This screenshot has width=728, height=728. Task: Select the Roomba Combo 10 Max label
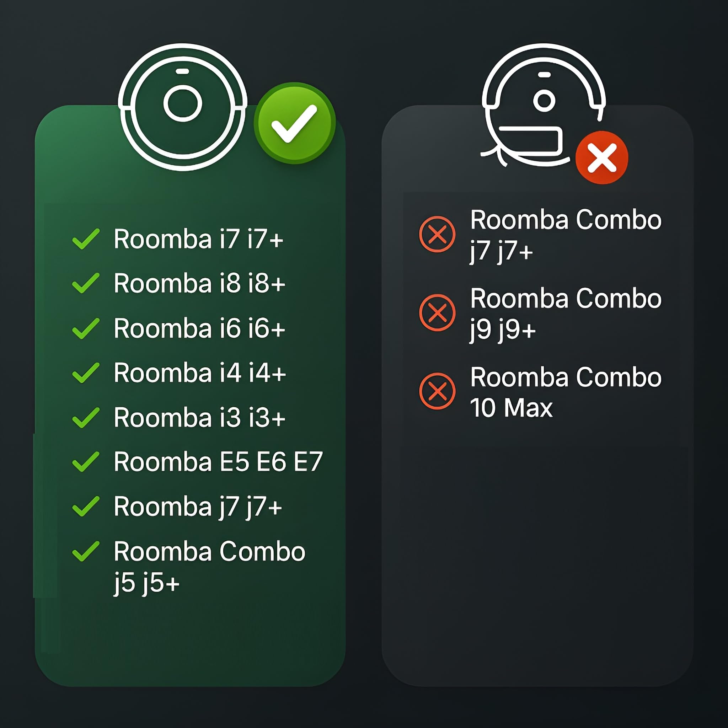[566, 392]
